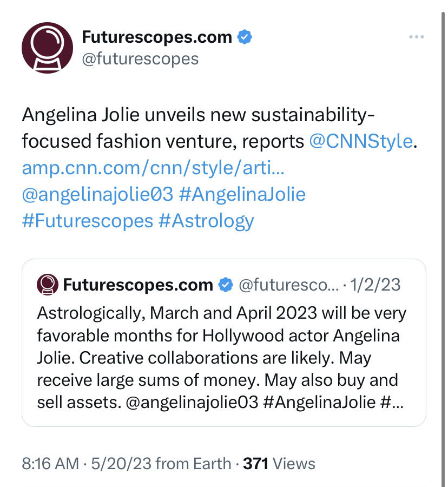
Task: Open the Futurescopes.com display name
Action: [x=157, y=37]
